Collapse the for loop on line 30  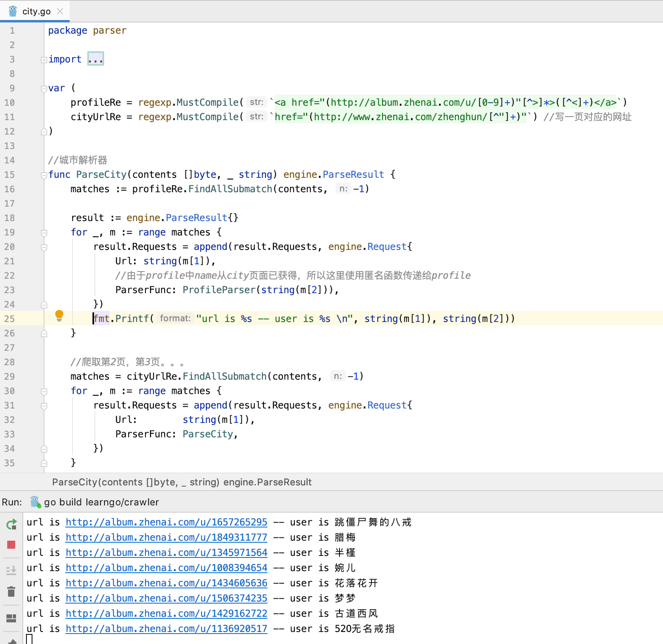point(44,391)
